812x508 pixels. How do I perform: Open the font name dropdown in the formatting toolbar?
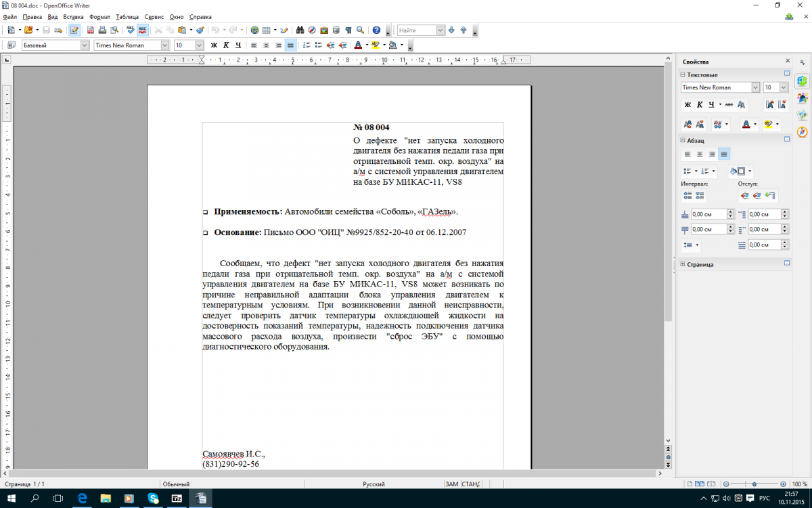point(165,45)
